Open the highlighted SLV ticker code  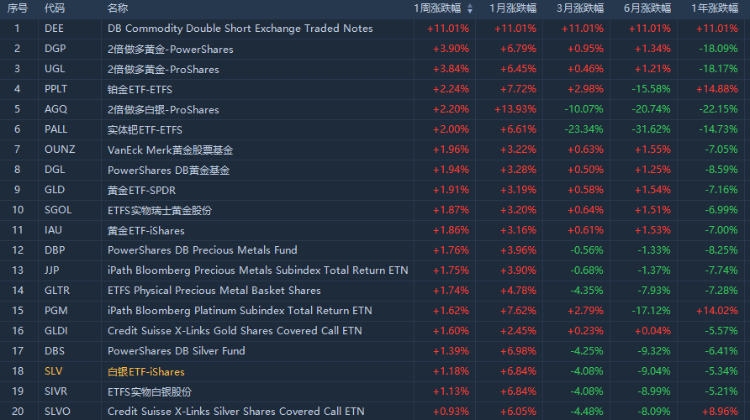(x=54, y=371)
